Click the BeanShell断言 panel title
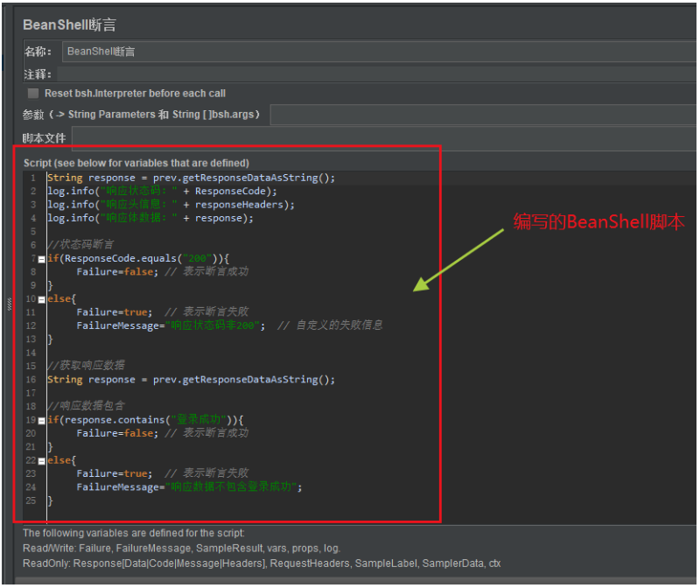The width and height of the screenshot is (700, 588). [69, 24]
